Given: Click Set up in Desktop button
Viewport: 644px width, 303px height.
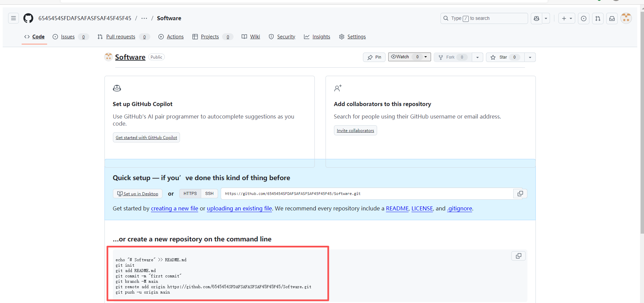Looking at the screenshot, I should pos(137,194).
